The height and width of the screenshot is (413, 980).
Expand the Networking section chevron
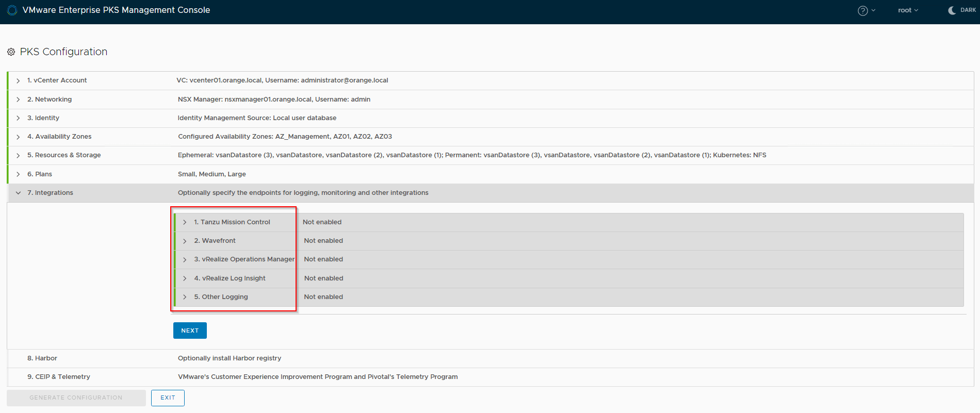coord(18,100)
